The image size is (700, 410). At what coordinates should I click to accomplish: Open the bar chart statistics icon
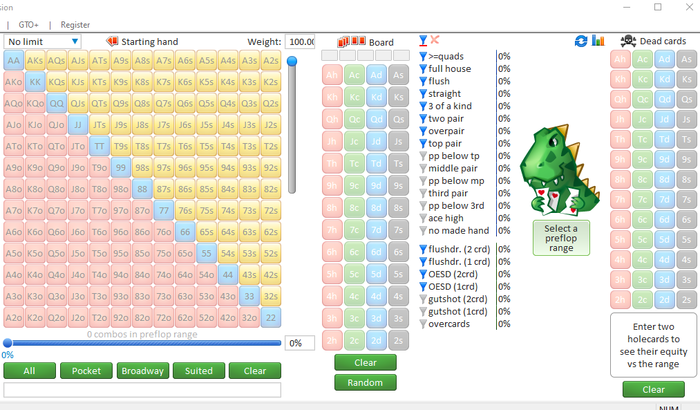tap(598, 41)
